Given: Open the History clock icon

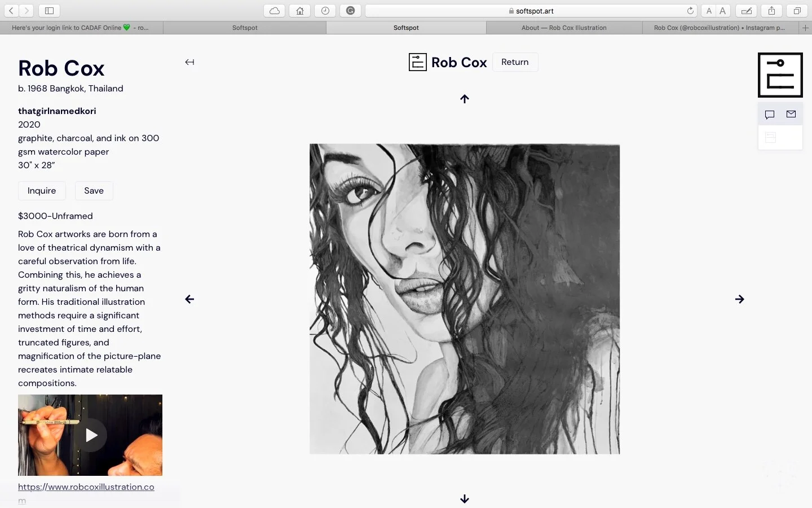Looking at the screenshot, I should [x=325, y=11].
